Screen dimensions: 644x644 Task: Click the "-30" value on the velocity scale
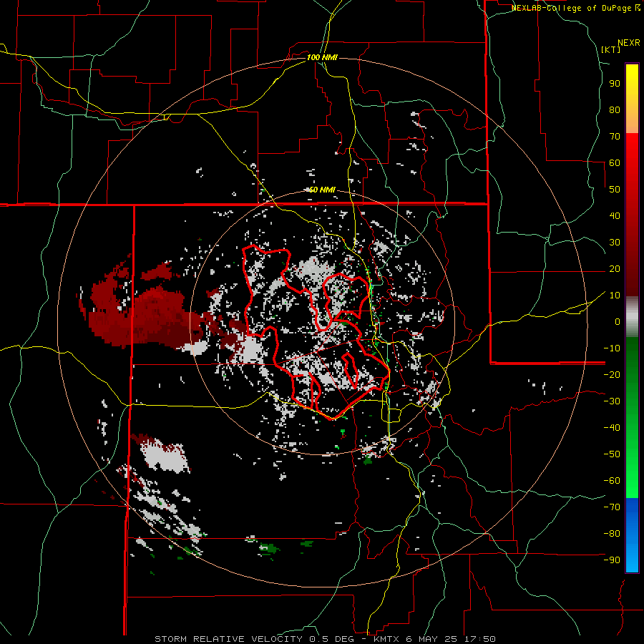coord(612,401)
